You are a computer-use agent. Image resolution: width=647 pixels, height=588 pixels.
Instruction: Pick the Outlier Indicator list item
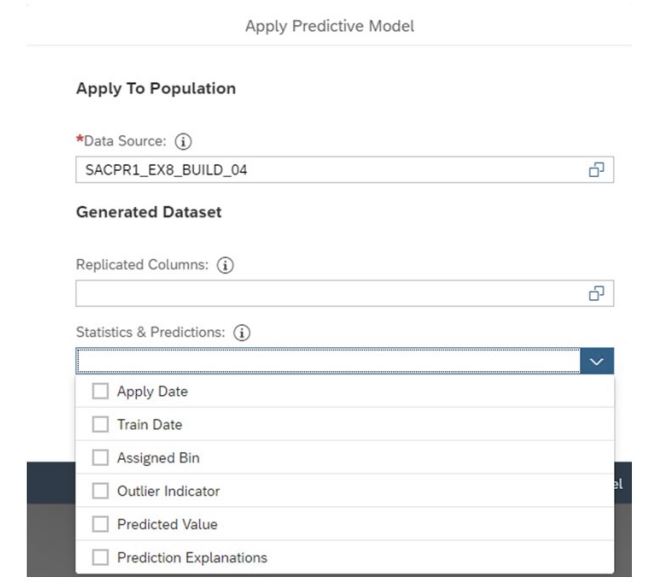click(168, 491)
